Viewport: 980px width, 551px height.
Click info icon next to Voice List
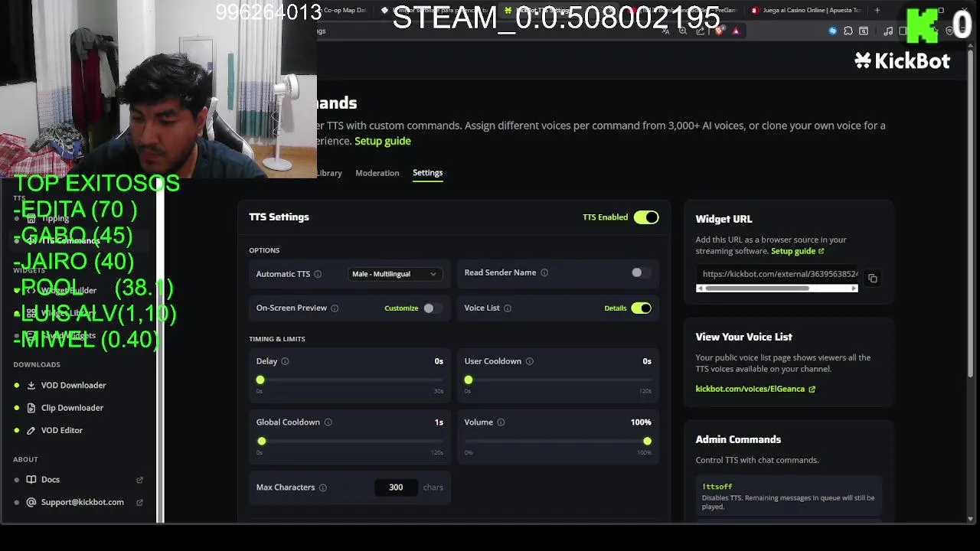508,308
